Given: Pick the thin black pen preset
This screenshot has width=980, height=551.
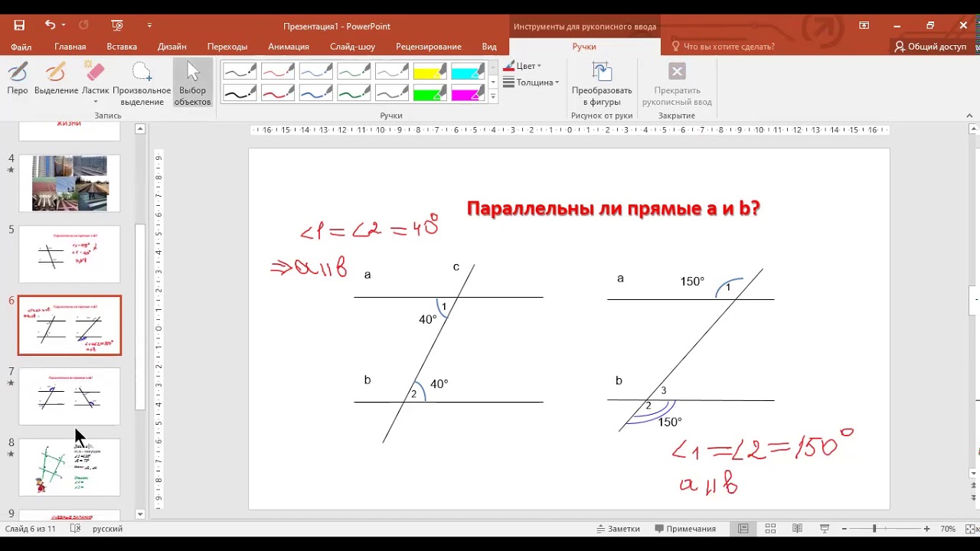Looking at the screenshot, I should point(240,72).
